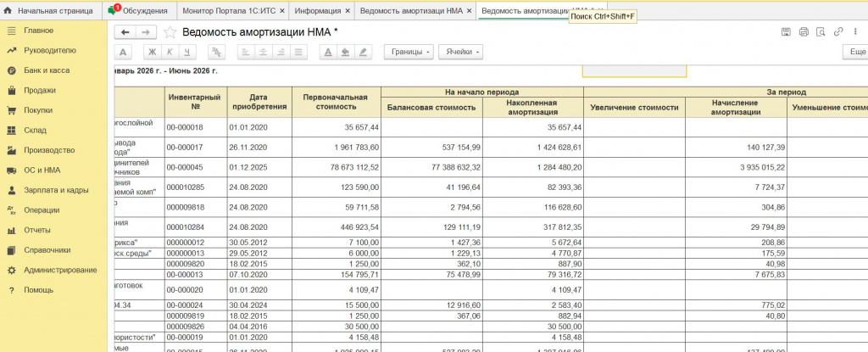This screenshot has width=868, height=352.
Task: Select date cell 26.11.2020 for 00-000017
Action: point(259,147)
